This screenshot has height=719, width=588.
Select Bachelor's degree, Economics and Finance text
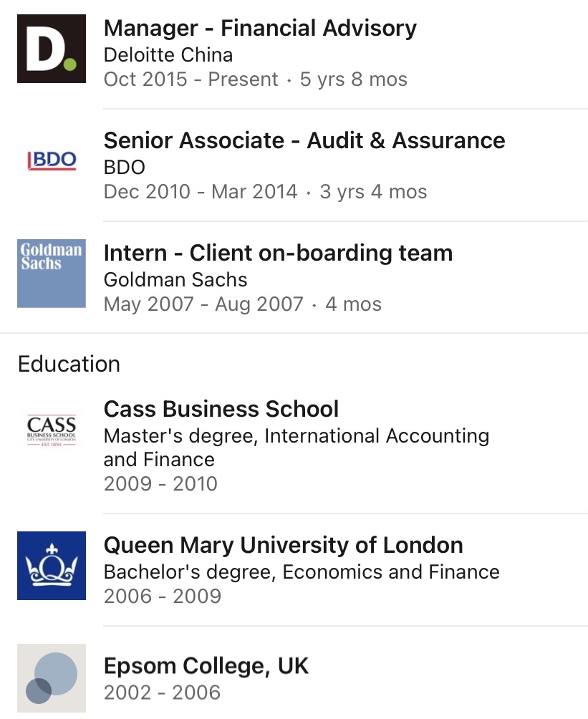point(302,571)
